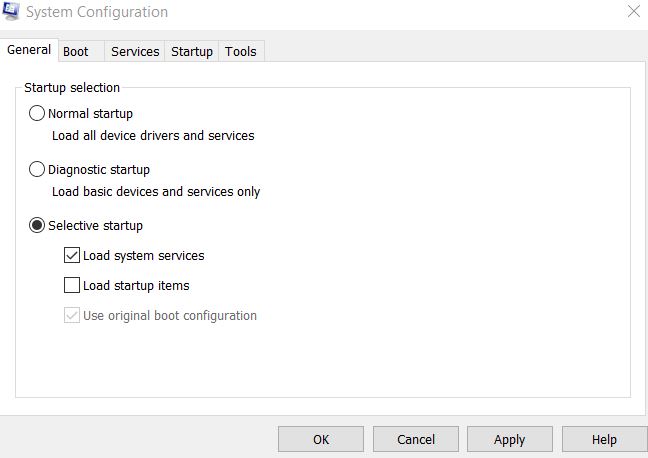648x458 pixels.
Task: Toggle Use original boot configuration checkbox
Action: pyautogui.click(x=72, y=316)
